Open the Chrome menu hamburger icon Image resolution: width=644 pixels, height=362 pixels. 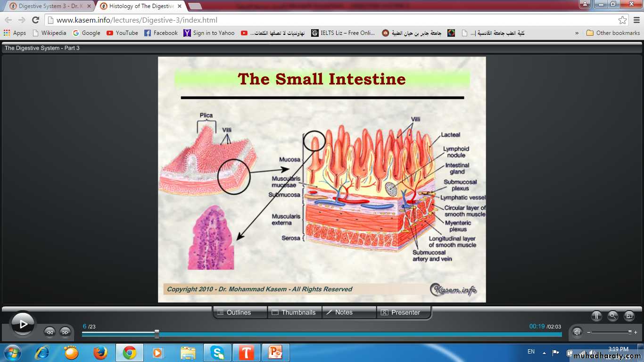click(x=636, y=20)
